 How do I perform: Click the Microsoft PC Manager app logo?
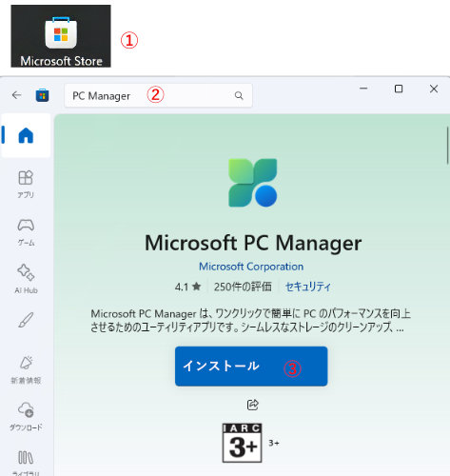(x=253, y=183)
